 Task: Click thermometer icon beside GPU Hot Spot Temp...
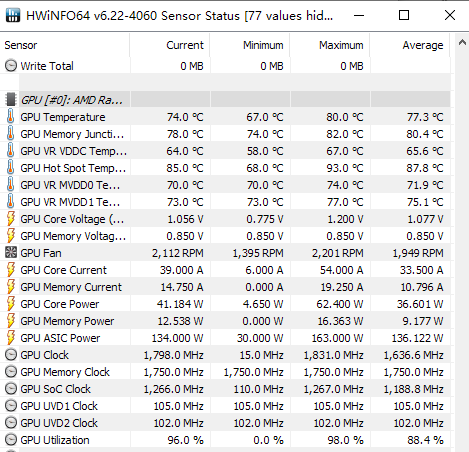tap(11, 168)
